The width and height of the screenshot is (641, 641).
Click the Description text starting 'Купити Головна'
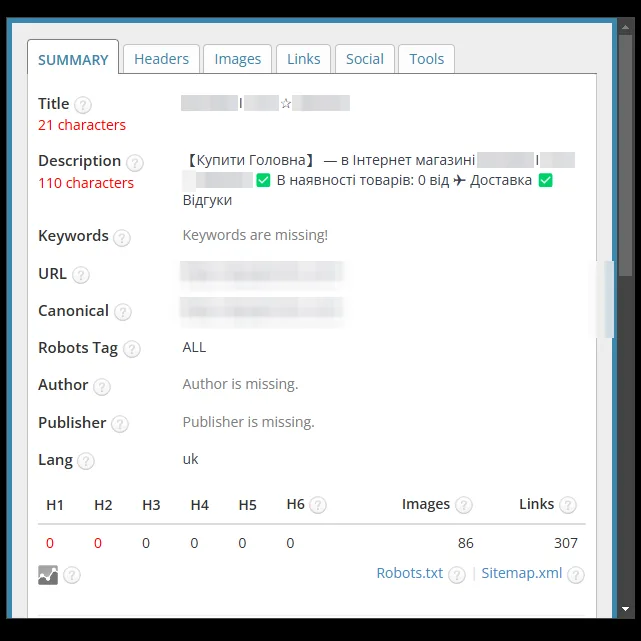click(379, 180)
